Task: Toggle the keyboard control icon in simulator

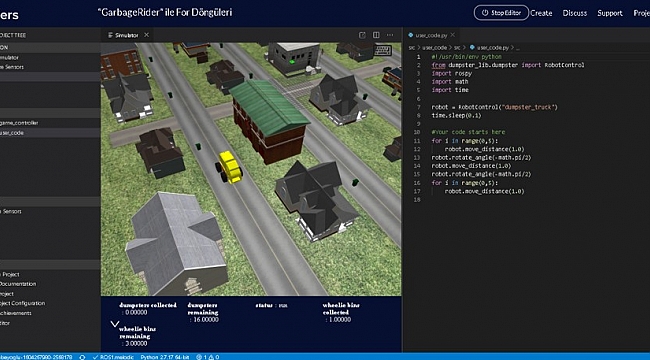Action: (x=382, y=51)
